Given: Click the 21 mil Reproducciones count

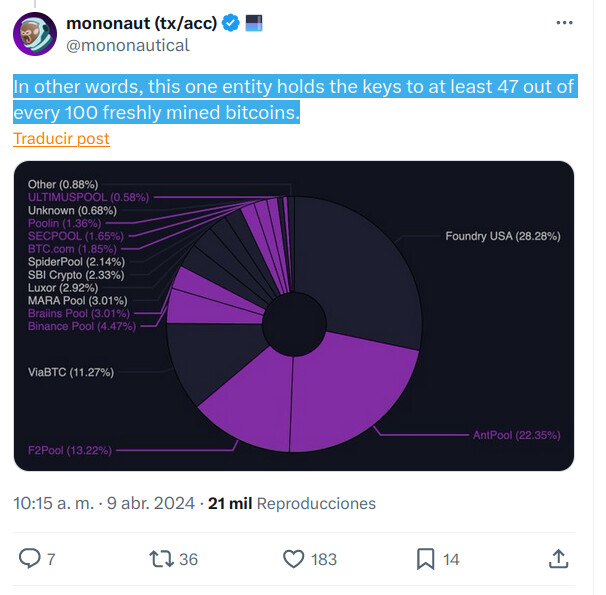Looking at the screenshot, I should pyautogui.click(x=292, y=503).
